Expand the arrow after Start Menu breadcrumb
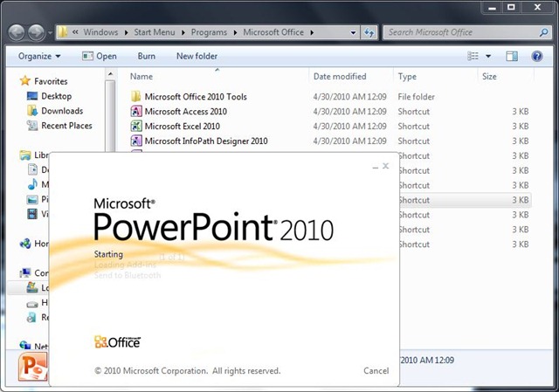Image resolution: width=559 pixels, height=392 pixels. (x=183, y=32)
